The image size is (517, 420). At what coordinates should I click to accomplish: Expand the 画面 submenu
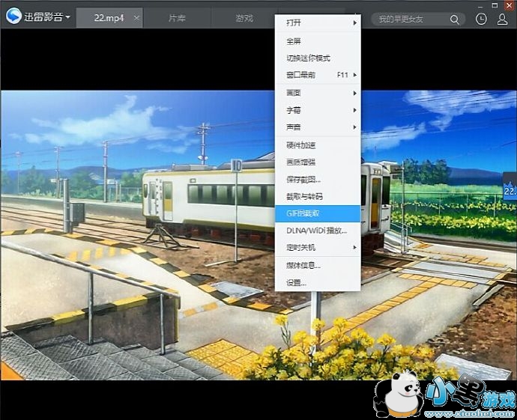point(318,93)
